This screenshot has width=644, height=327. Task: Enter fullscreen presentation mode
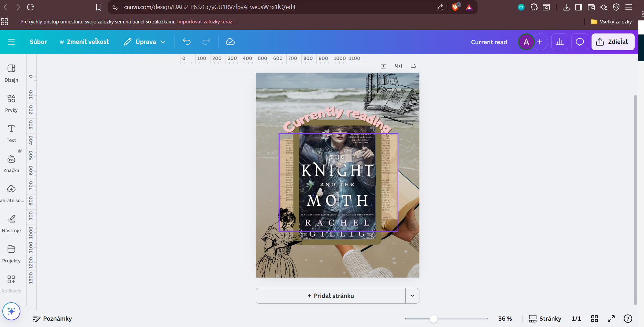pos(611,319)
